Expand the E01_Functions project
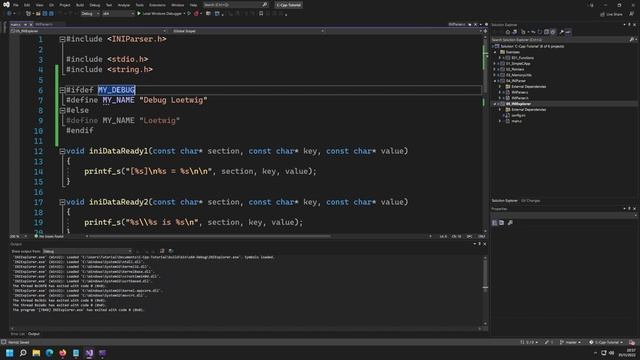The image size is (640, 360). [x=500, y=58]
